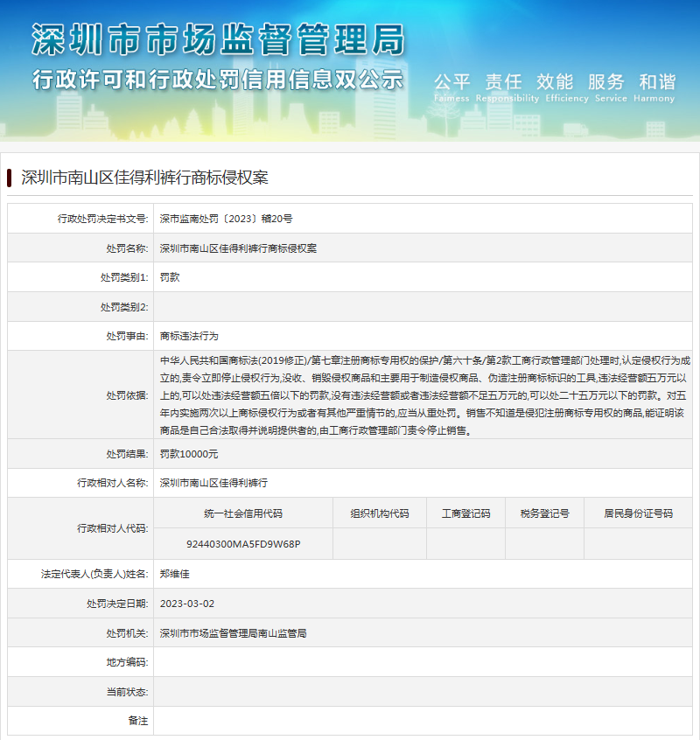Image resolution: width=700 pixels, height=740 pixels.
Task: Click banner subtitle 行政许可和行政处罚信用信息双公示
Action: click(218, 80)
